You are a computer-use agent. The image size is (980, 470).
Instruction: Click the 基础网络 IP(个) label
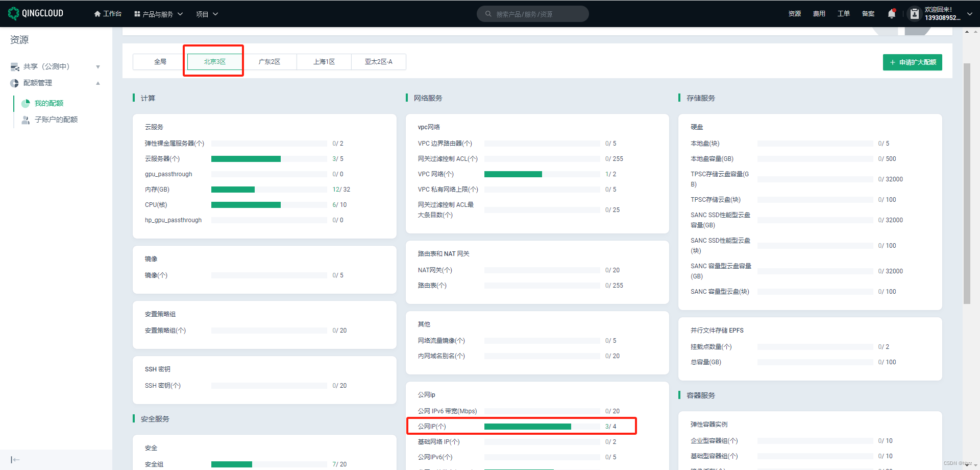(439, 442)
